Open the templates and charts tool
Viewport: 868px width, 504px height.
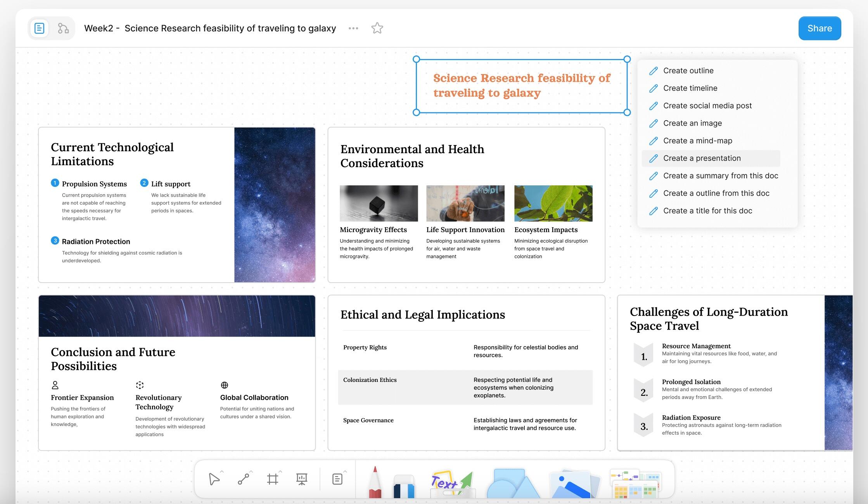pos(635,483)
